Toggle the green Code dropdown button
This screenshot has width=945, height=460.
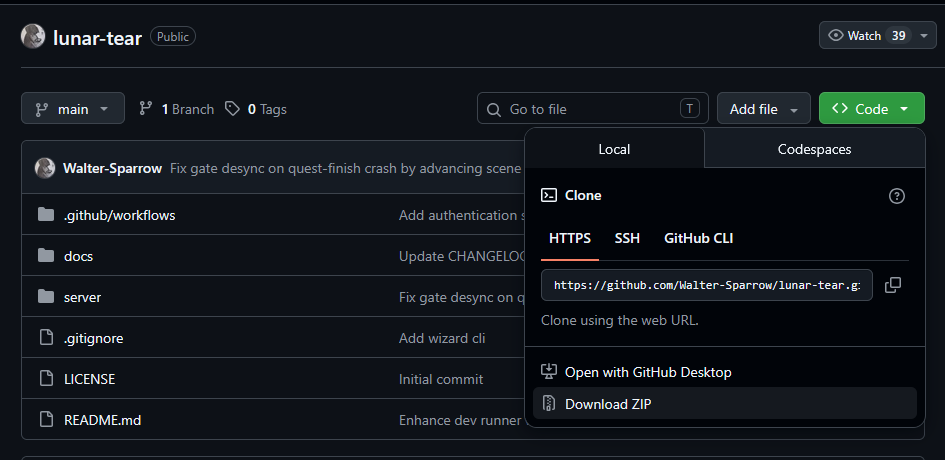[x=871, y=109]
